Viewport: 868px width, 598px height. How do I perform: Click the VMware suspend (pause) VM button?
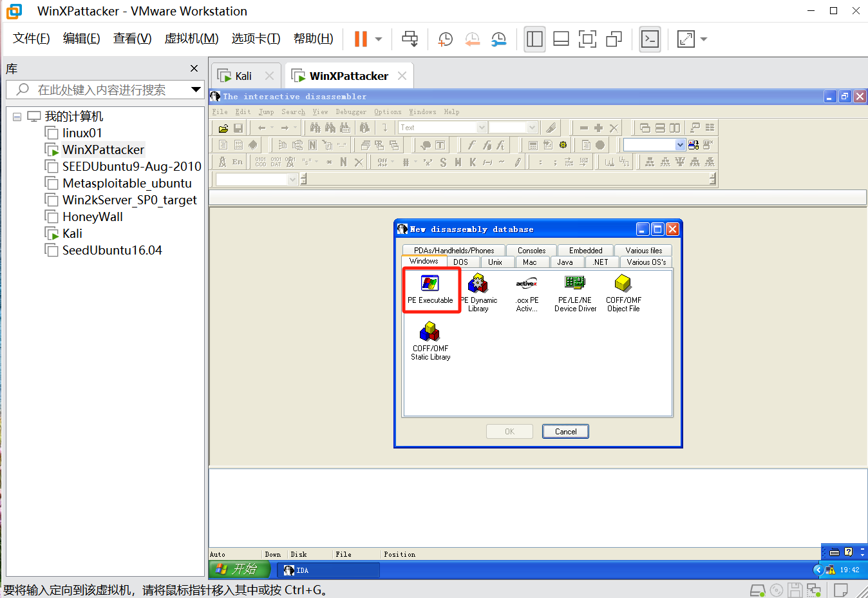pos(361,39)
